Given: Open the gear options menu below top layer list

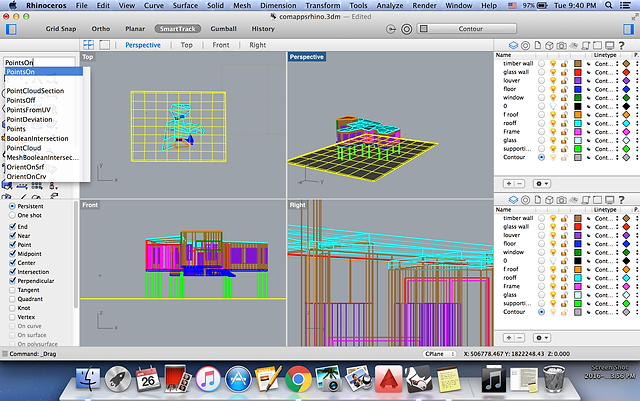Looking at the screenshot, I should tap(543, 184).
